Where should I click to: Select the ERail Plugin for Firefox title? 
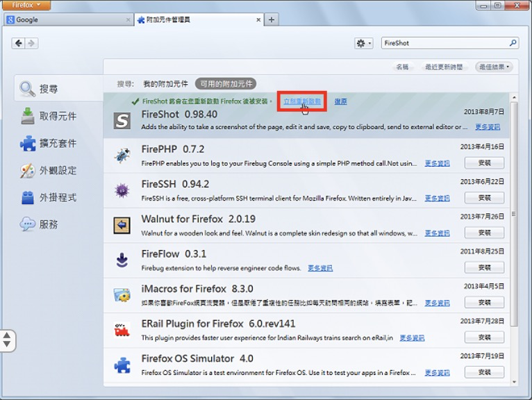tap(218, 324)
